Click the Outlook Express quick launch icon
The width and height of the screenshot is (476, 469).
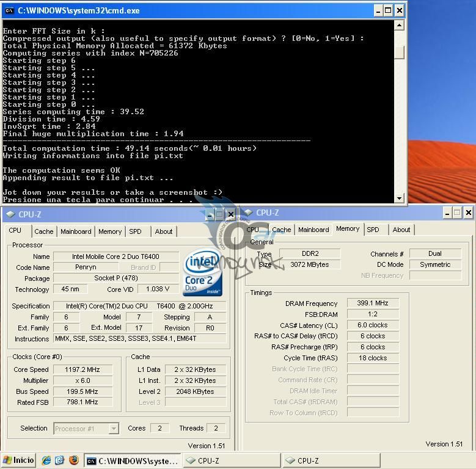click(60, 460)
